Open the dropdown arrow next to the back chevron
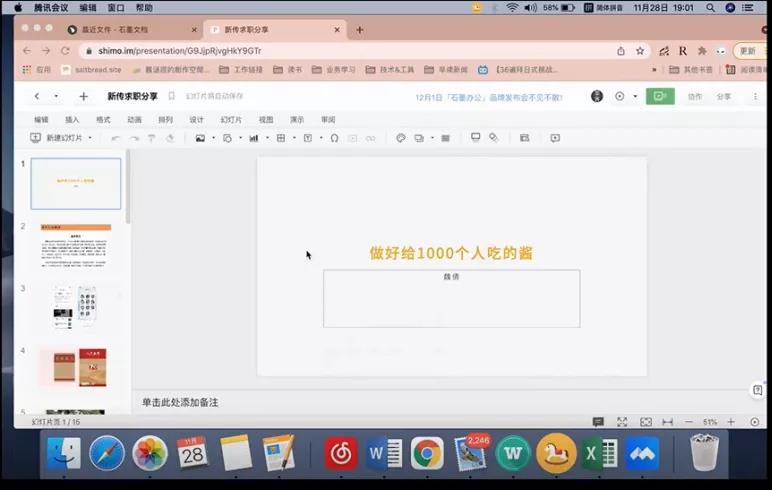The height and width of the screenshot is (490, 772). pos(56,96)
